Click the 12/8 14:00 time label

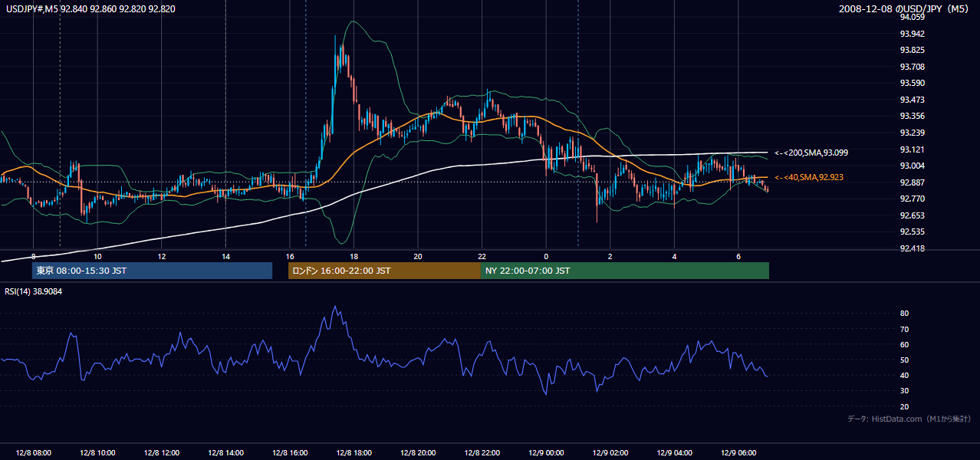click(225, 452)
